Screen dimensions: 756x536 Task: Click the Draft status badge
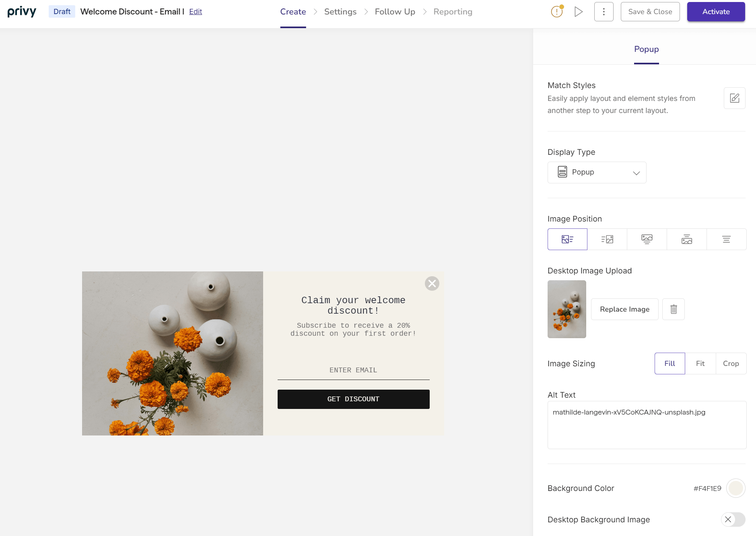tap(62, 12)
